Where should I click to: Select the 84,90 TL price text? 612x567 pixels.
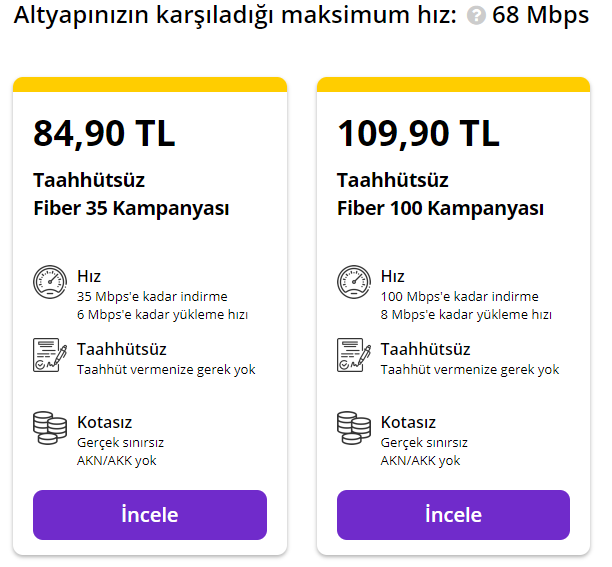click(104, 133)
